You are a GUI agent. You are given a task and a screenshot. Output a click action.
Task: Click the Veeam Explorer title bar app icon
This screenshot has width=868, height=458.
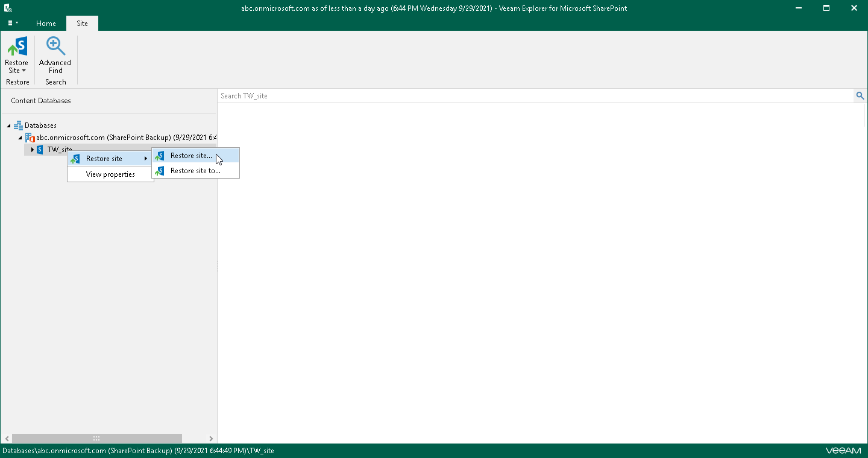tap(8, 8)
